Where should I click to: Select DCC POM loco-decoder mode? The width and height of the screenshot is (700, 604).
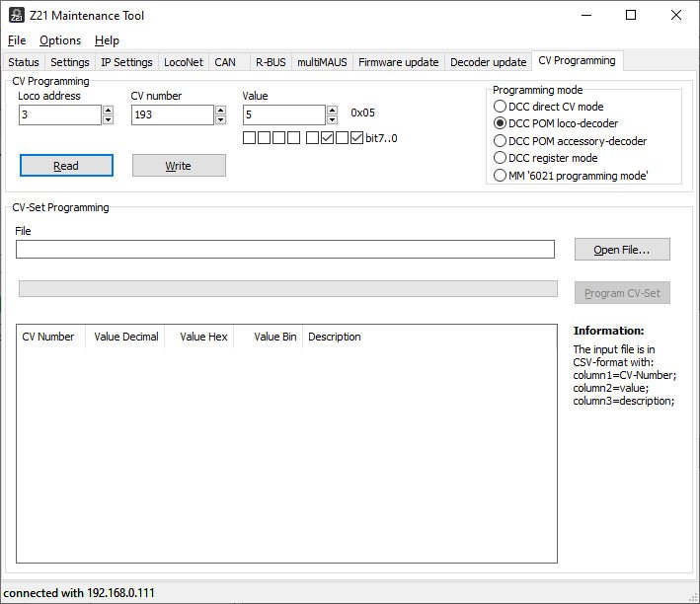[x=556, y=123]
